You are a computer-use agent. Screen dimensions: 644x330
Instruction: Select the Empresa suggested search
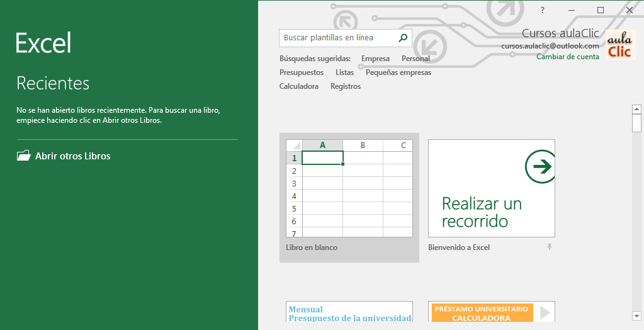(x=375, y=59)
